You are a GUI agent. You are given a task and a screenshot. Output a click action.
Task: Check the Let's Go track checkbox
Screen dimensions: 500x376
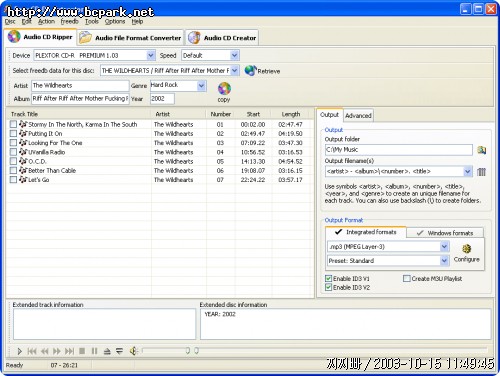(x=13, y=180)
